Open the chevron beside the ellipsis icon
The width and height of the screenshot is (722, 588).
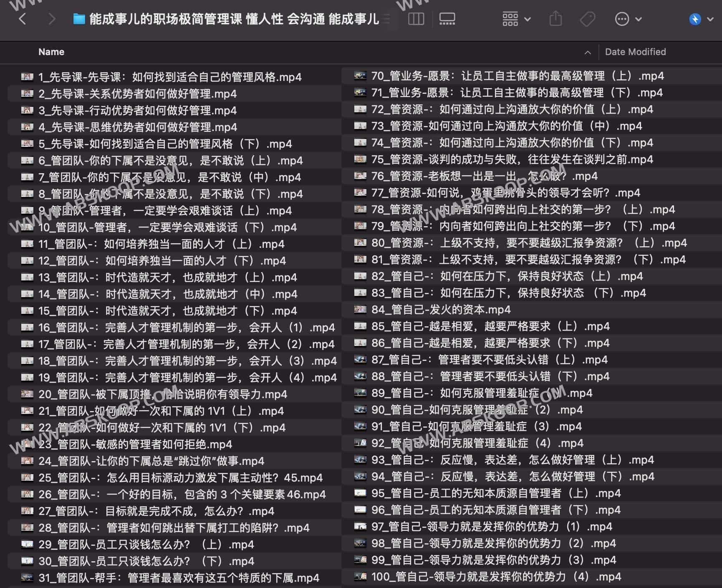(x=638, y=20)
